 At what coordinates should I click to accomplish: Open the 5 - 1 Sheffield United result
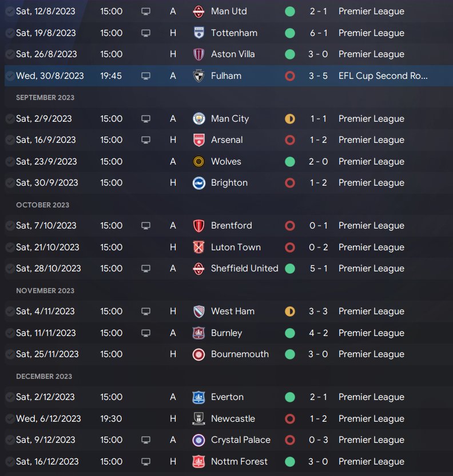319,269
